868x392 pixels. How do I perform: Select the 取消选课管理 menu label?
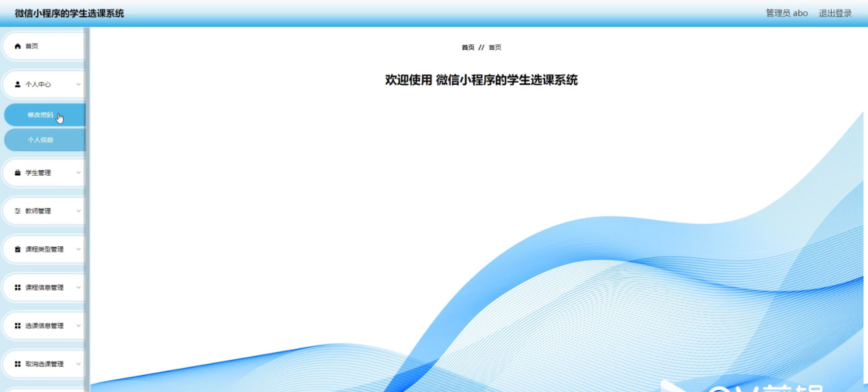pyautogui.click(x=44, y=365)
